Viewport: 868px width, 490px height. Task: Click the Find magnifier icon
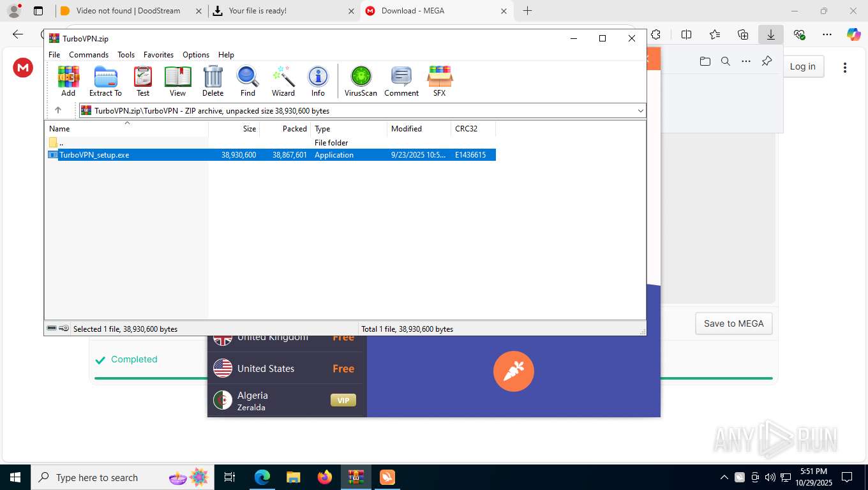coord(248,81)
